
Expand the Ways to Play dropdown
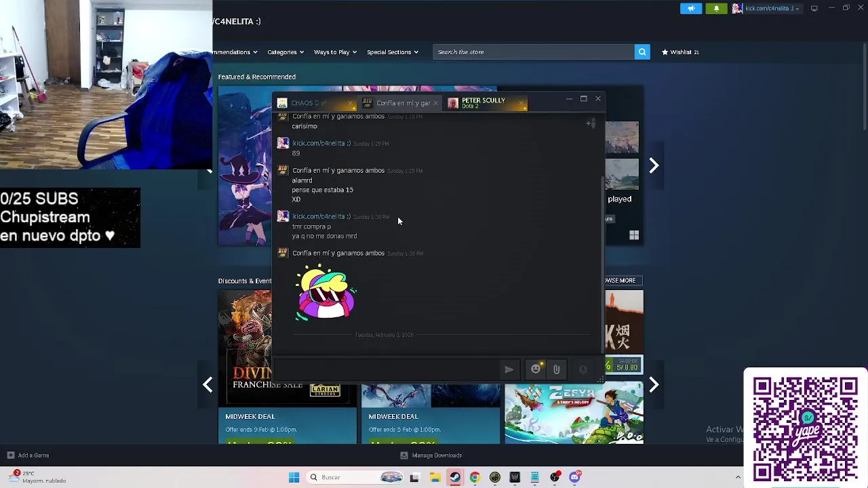coord(335,52)
